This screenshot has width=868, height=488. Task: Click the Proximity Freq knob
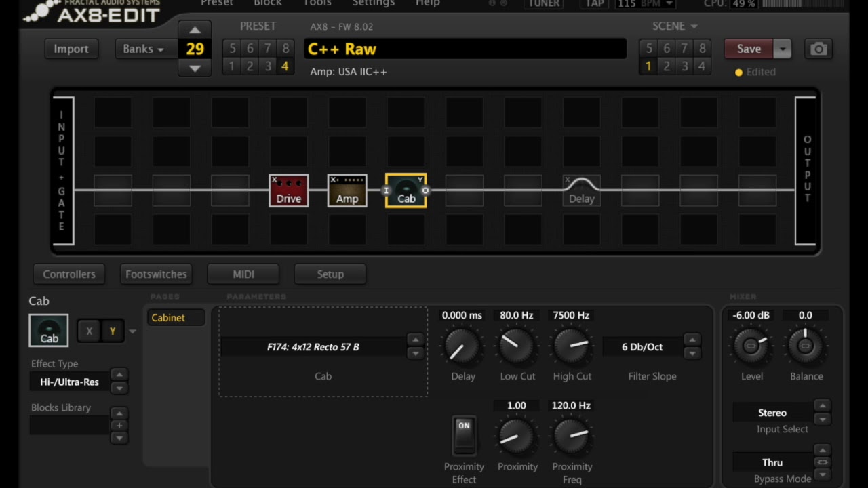(x=572, y=436)
